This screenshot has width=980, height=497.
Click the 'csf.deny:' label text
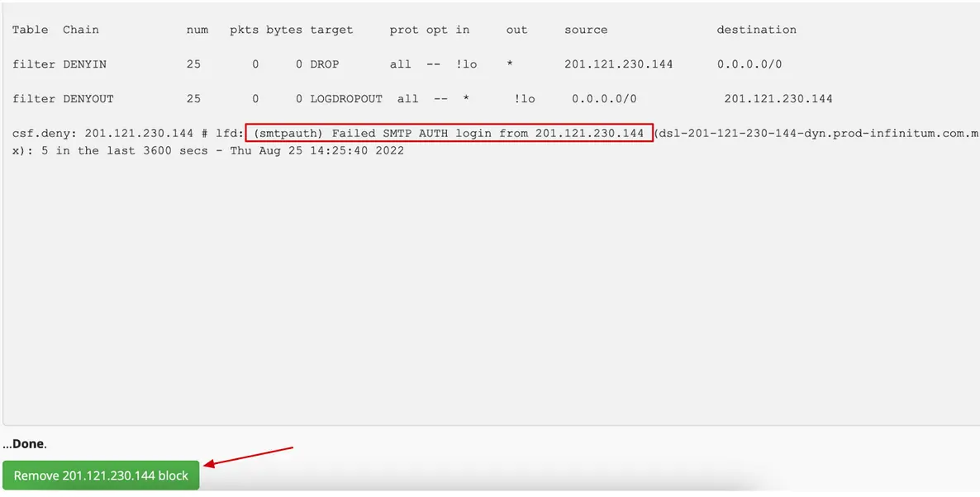[45, 134]
